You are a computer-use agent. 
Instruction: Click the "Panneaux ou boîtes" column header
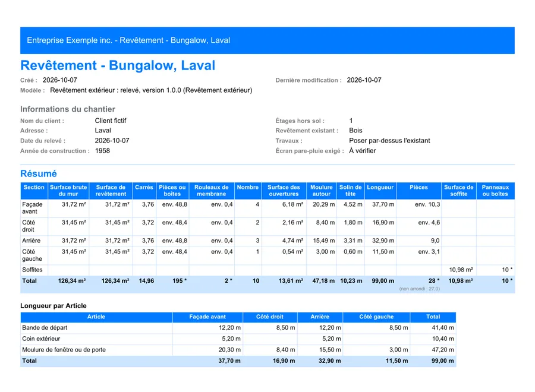495,191
